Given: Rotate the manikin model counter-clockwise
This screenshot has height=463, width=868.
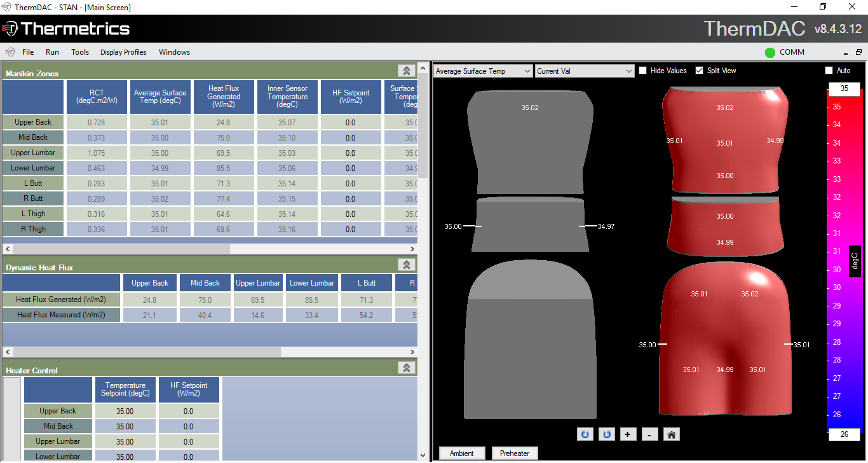Looking at the screenshot, I should tap(607, 434).
